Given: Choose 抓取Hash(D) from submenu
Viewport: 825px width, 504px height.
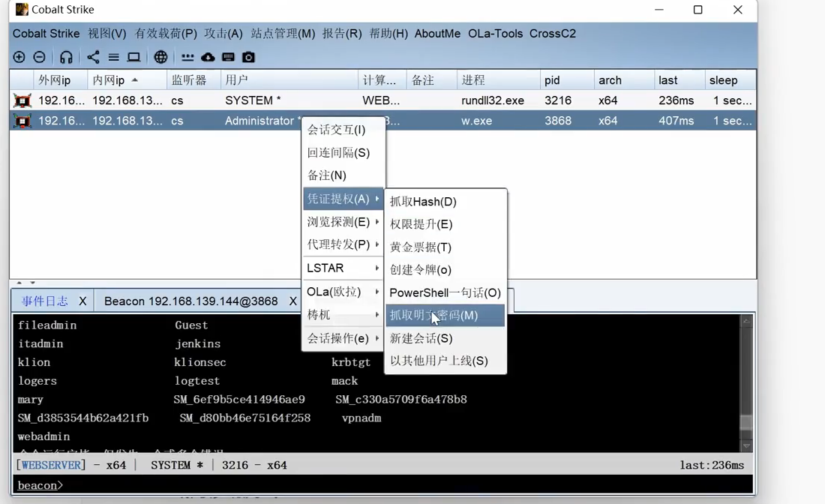Looking at the screenshot, I should [445, 202].
